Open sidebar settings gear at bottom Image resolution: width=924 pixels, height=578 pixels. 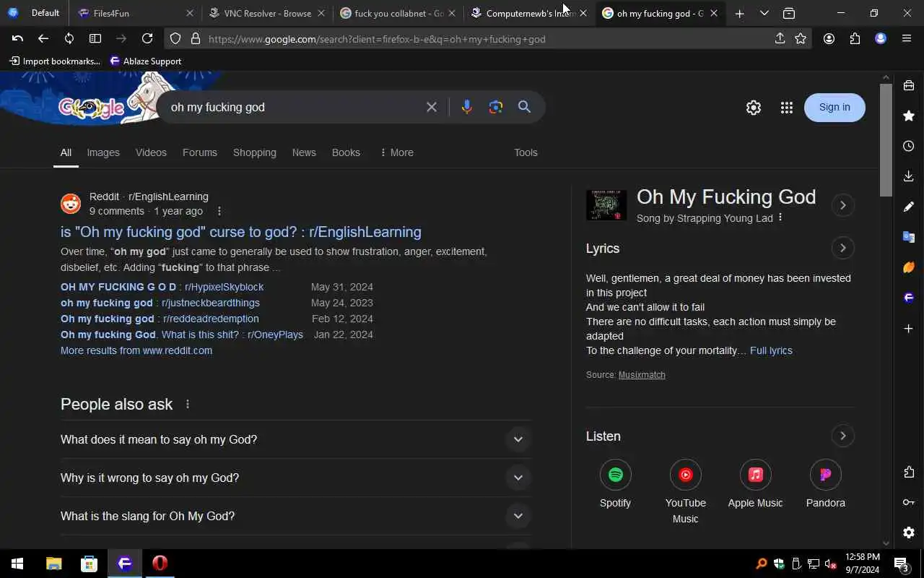[909, 532]
